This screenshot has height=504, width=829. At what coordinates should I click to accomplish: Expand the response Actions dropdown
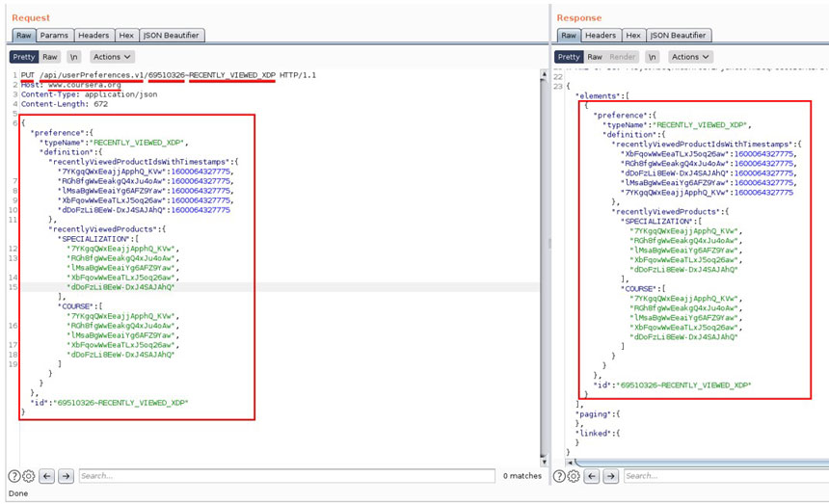pyautogui.click(x=689, y=57)
